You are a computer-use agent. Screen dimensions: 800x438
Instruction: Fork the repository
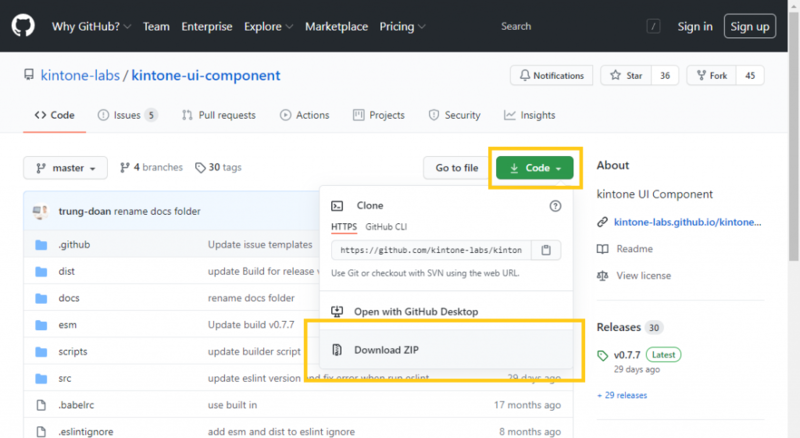pos(712,76)
